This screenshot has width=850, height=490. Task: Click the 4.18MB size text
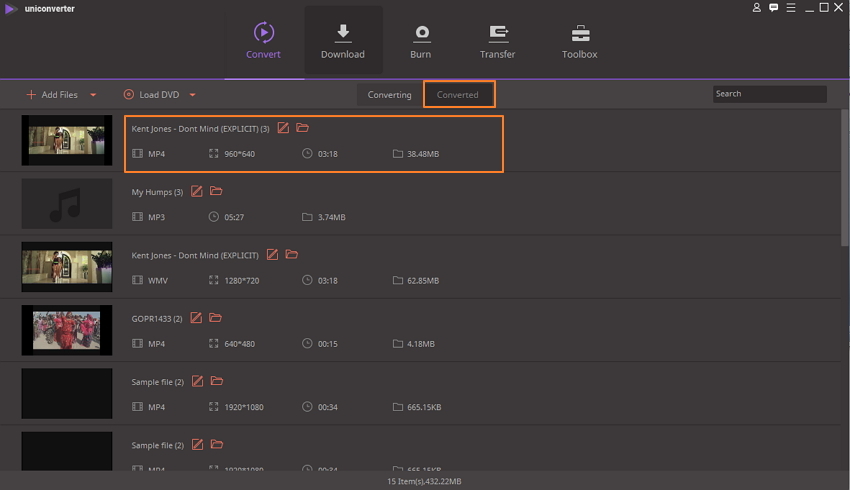point(421,344)
